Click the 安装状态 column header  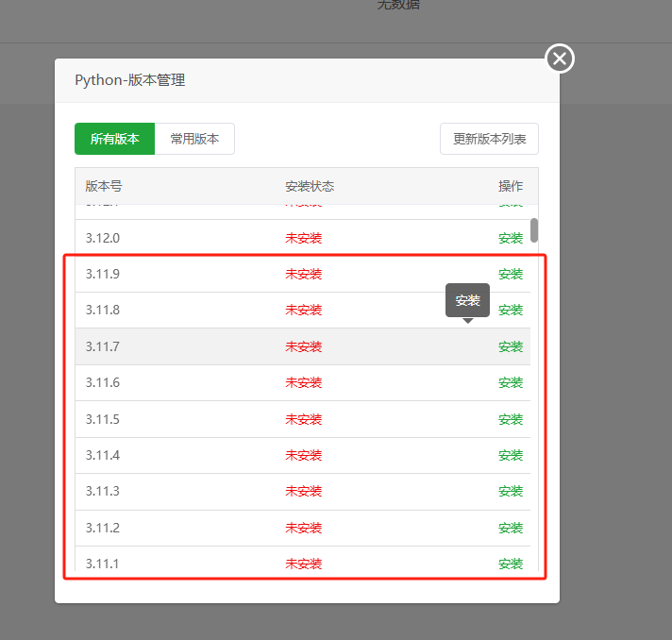pos(310,186)
